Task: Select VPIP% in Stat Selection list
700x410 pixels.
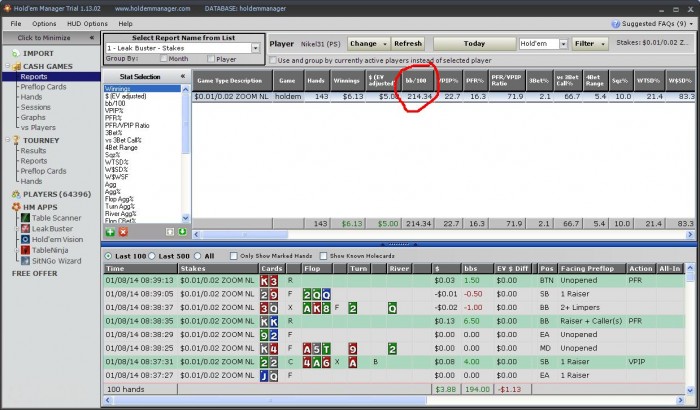Action: (x=114, y=111)
